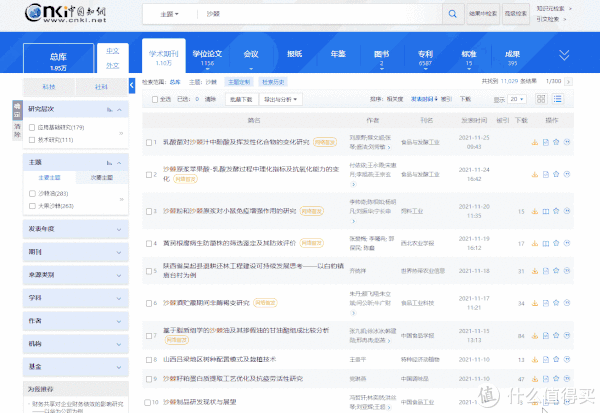This screenshot has width=600, height=413.
Task: Expand the 来源类别 filter panel
Action: click(76, 275)
